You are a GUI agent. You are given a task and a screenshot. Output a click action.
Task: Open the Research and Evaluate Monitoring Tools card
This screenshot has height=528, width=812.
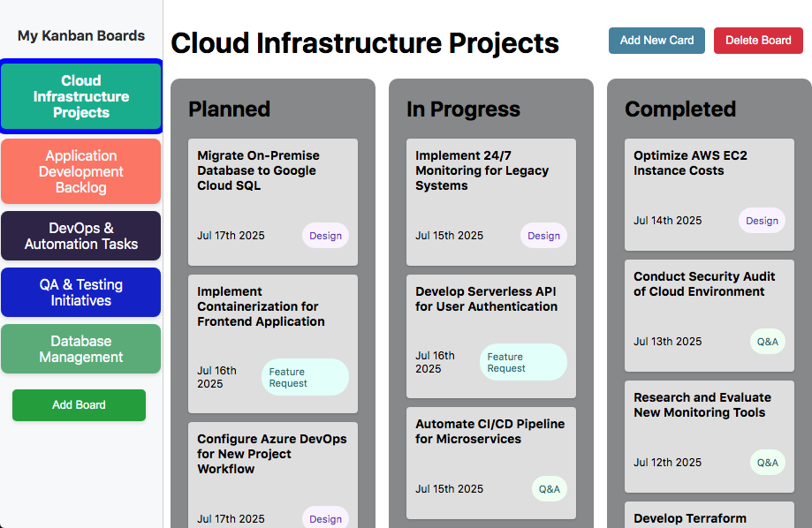coord(710,437)
